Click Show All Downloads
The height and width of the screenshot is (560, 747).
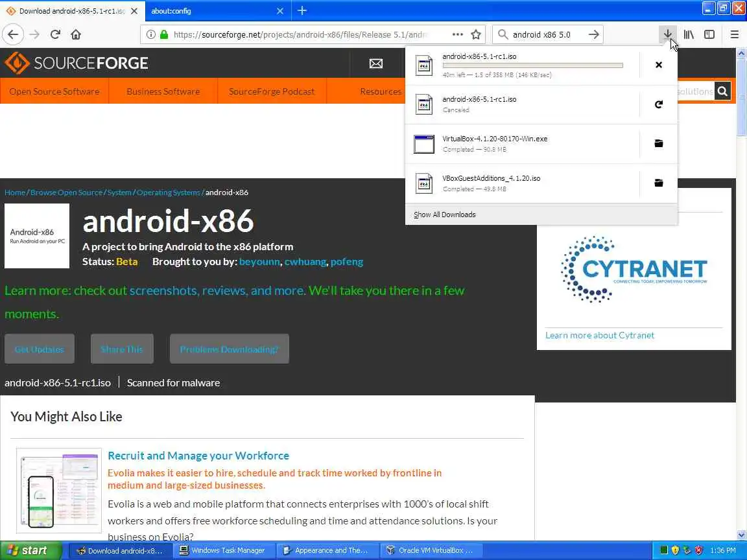[x=444, y=215]
